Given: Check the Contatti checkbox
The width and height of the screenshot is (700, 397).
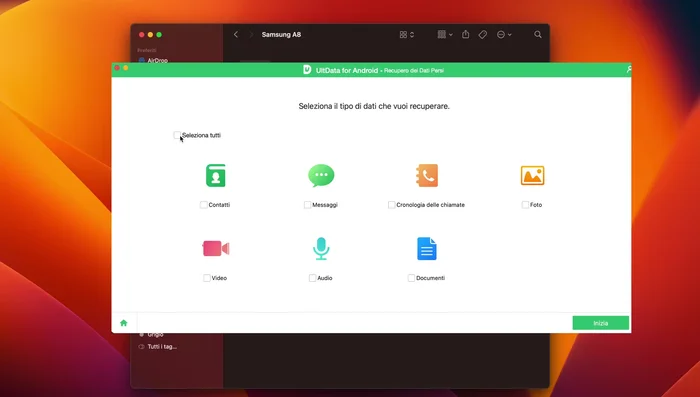Looking at the screenshot, I should pyautogui.click(x=204, y=205).
